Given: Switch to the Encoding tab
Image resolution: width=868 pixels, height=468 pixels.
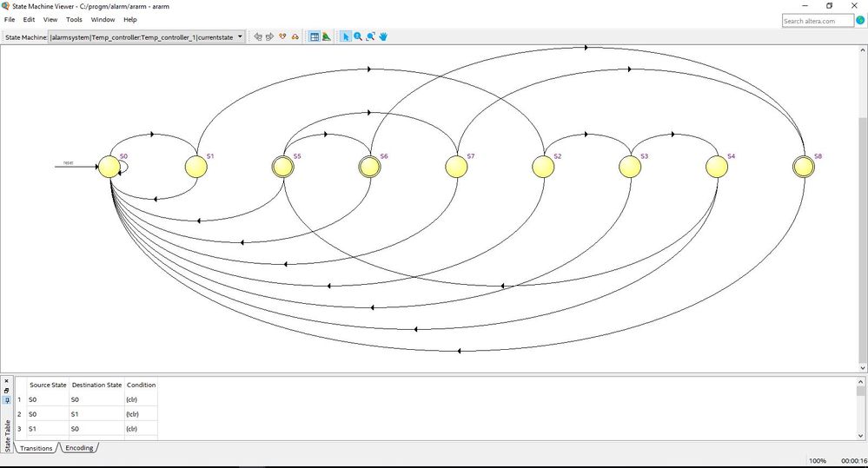Looking at the screenshot, I should (79, 448).
